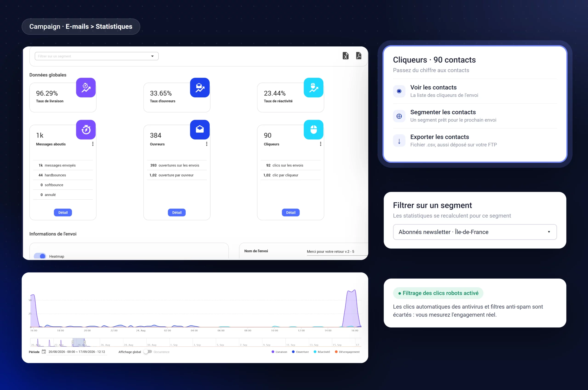
Task: Click Détail button under Messages aboutis
Action: point(63,212)
